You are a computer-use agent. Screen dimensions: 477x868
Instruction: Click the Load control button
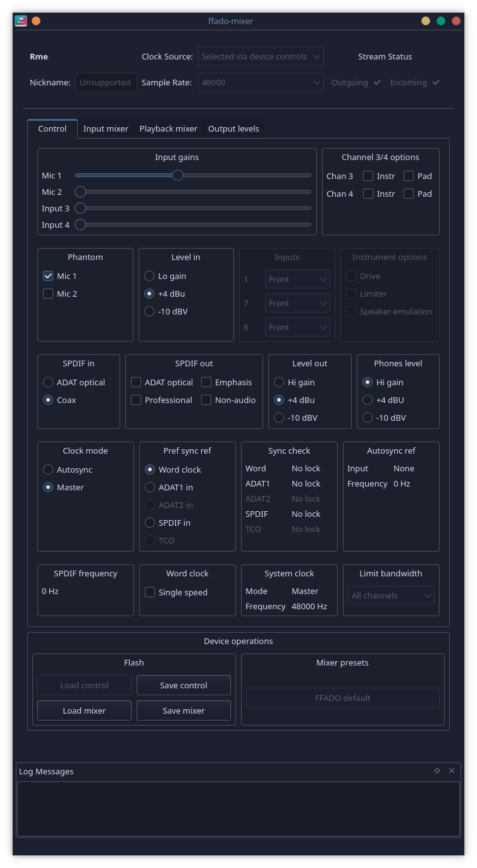click(84, 685)
